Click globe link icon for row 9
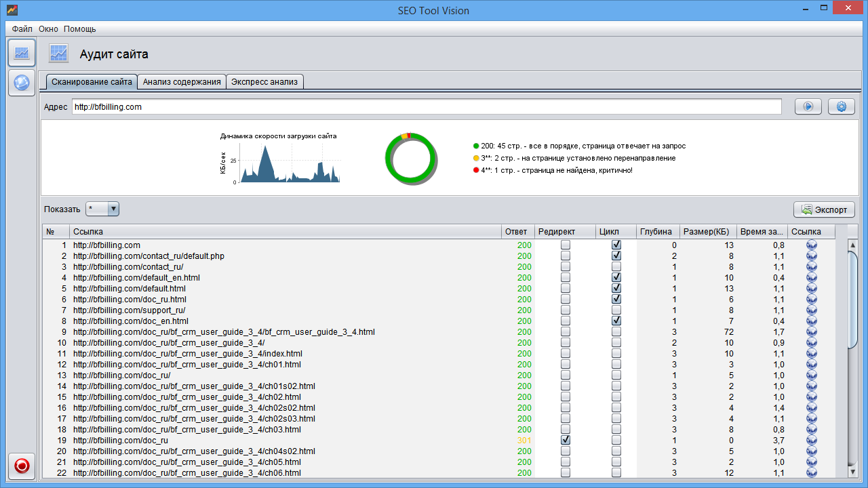 coord(812,332)
